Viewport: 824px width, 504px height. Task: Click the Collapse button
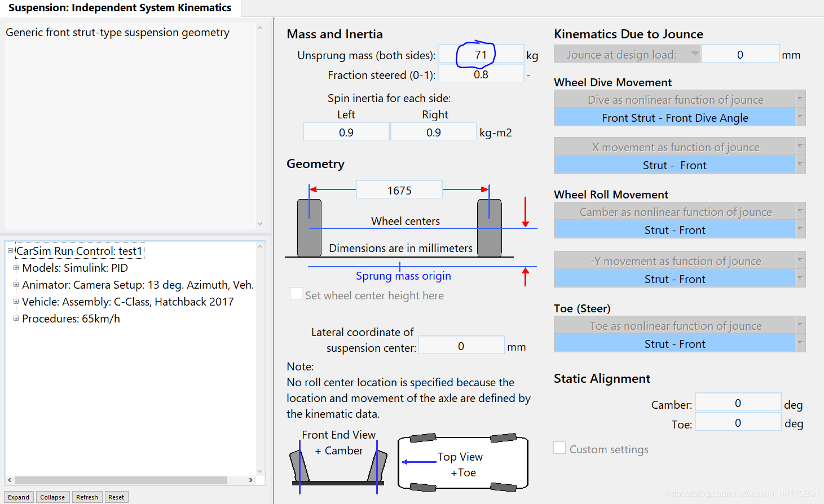tap(52, 497)
